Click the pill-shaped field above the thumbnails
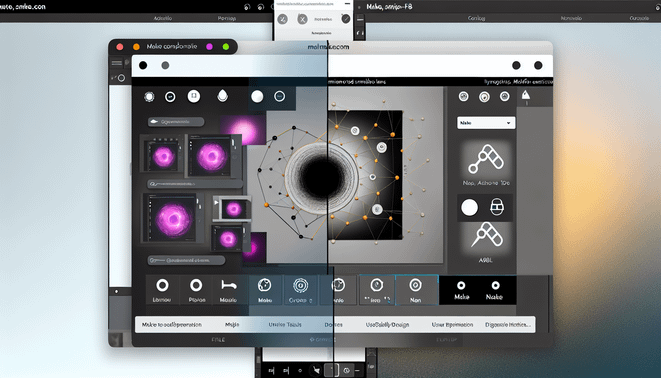 click(x=176, y=122)
